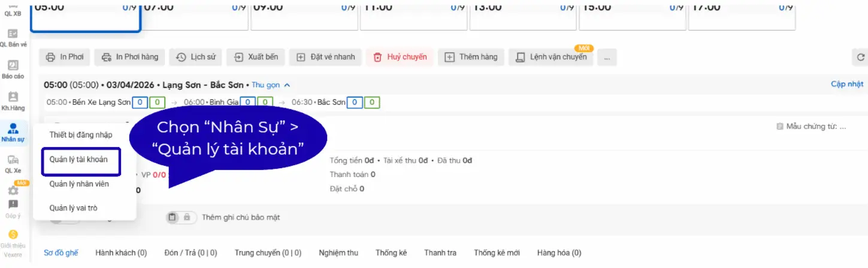
Task: Expand the Mẫu chứng từ selector
Action: (x=811, y=127)
